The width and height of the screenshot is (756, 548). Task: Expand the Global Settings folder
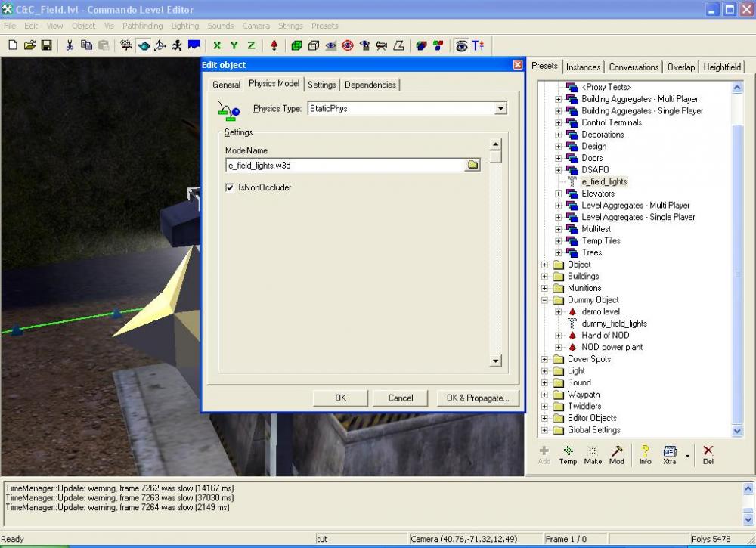click(x=544, y=430)
